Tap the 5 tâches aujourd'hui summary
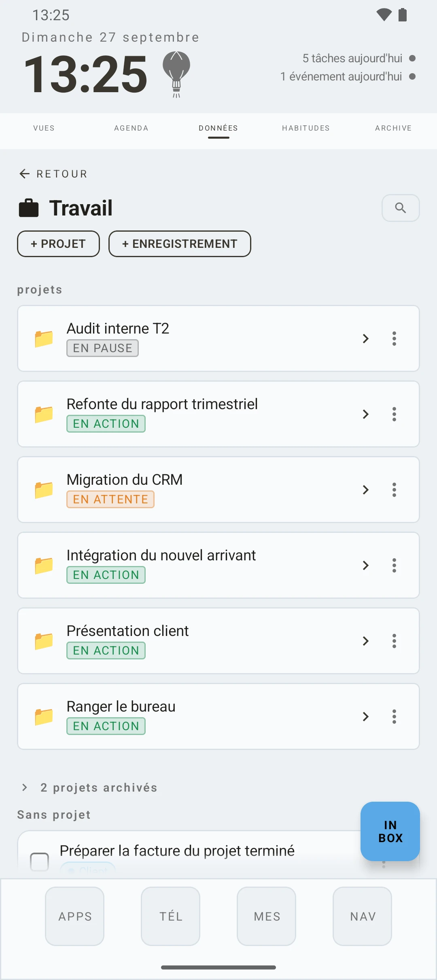 tap(352, 58)
